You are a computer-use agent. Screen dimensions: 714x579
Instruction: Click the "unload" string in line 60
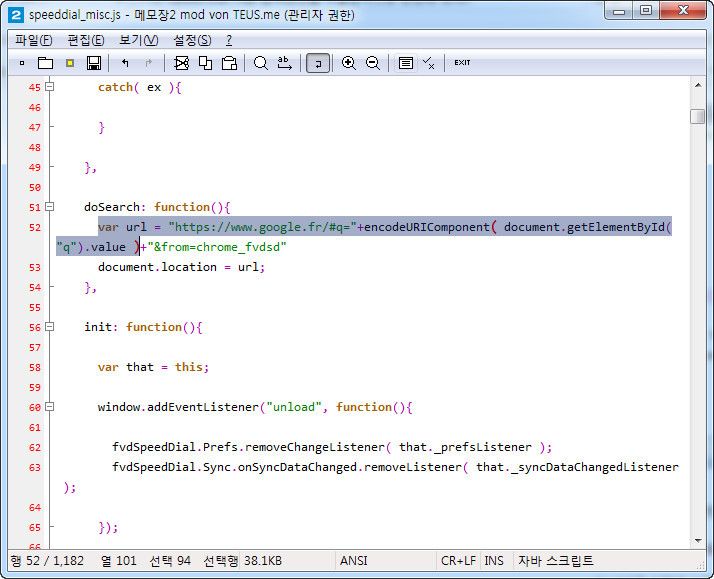pyautogui.click(x=293, y=407)
